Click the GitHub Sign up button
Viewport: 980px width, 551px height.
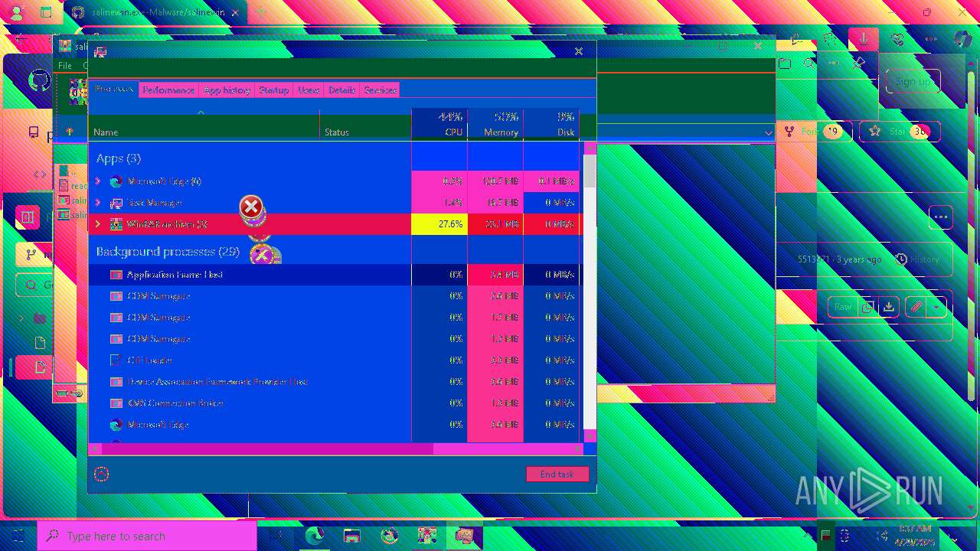tap(913, 81)
